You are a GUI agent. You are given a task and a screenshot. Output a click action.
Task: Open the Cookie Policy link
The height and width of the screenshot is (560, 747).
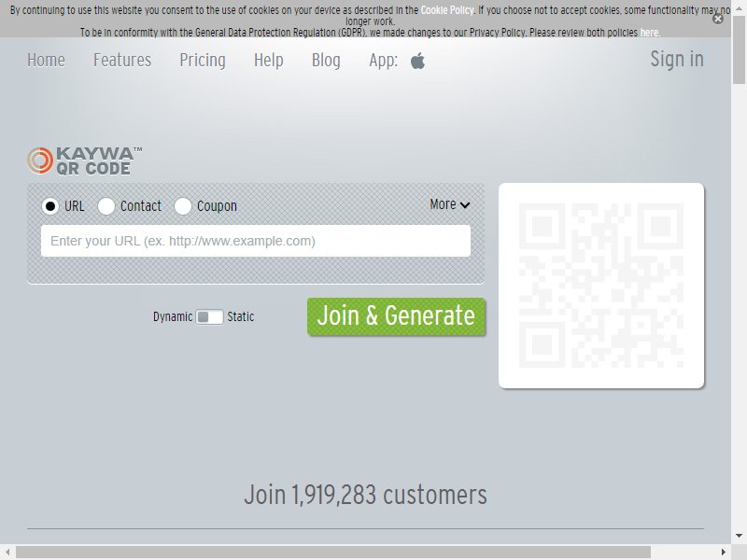tap(447, 10)
